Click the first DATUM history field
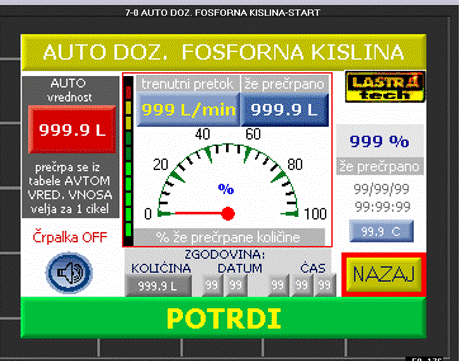459x361 pixels. pos(212,285)
